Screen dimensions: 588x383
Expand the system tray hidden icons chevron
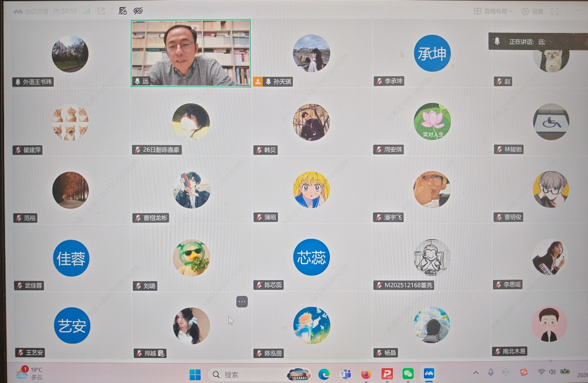click(x=475, y=373)
